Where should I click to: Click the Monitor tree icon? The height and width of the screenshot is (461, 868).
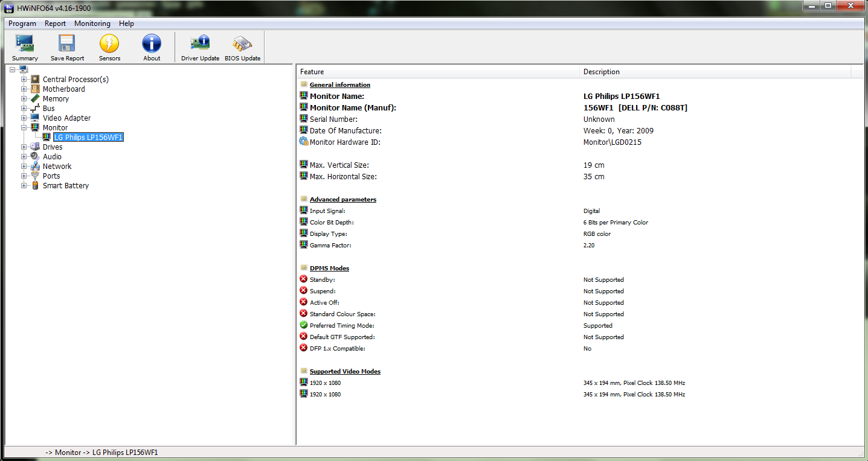tap(35, 127)
